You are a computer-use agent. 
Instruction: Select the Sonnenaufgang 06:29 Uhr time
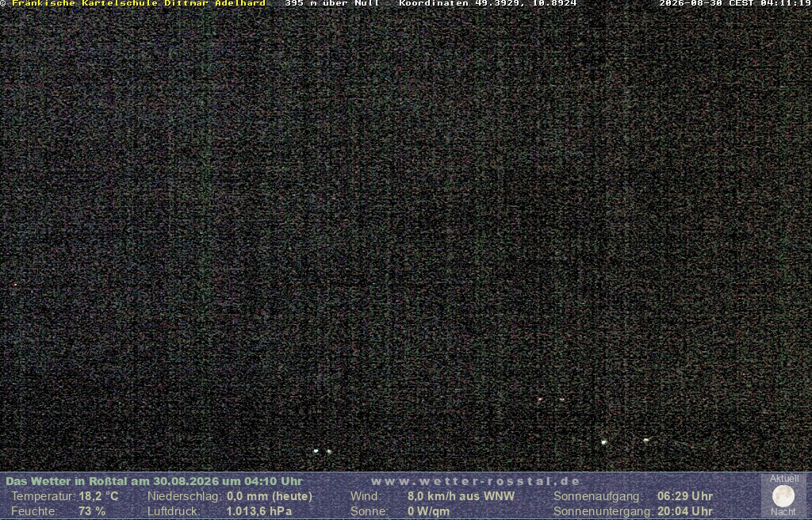click(x=633, y=496)
